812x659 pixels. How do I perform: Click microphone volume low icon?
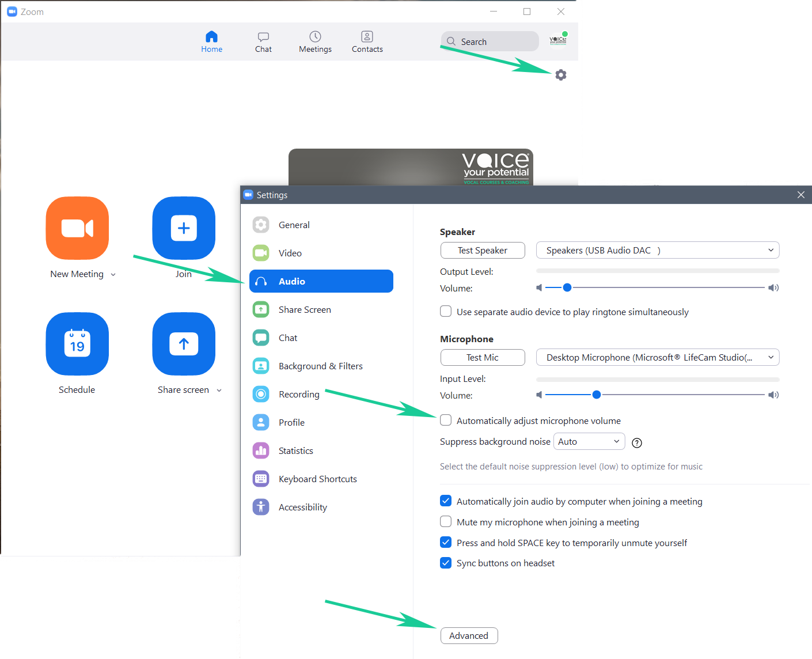click(539, 395)
